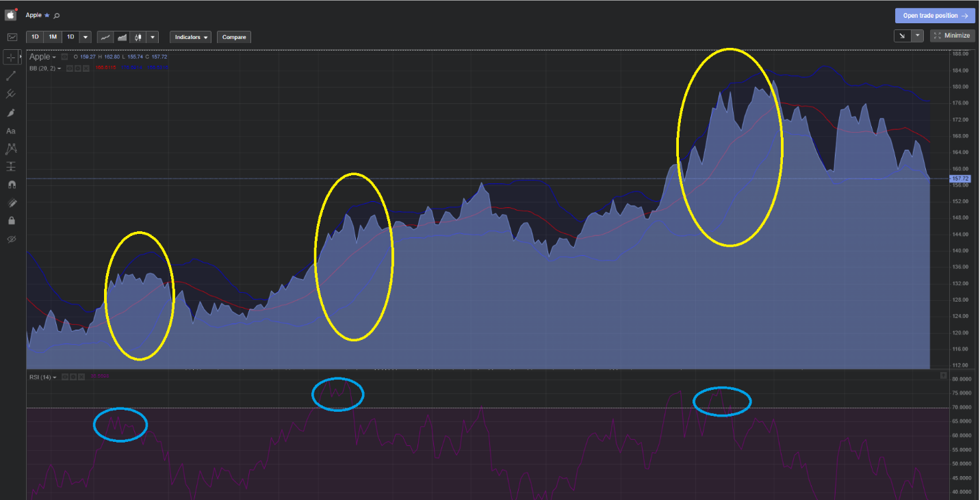Toggle hide all drawings eye icon

pos(11,239)
